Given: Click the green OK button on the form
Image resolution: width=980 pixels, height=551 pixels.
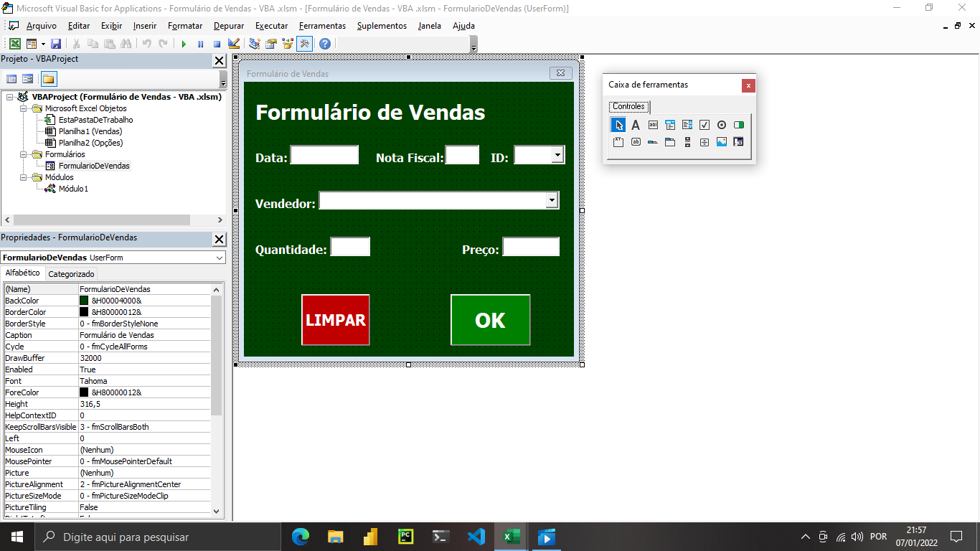Looking at the screenshot, I should [x=490, y=321].
